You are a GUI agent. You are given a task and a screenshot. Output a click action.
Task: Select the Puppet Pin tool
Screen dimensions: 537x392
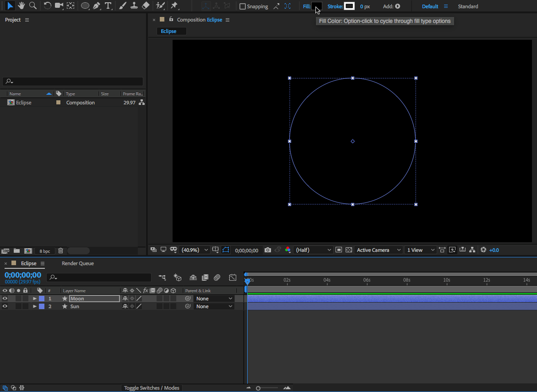click(174, 6)
